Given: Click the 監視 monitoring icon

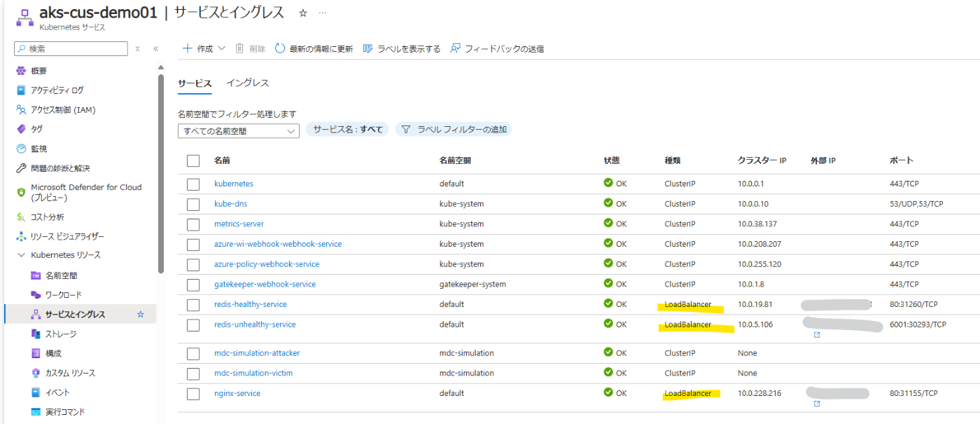Looking at the screenshot, I should pos(21,149).
